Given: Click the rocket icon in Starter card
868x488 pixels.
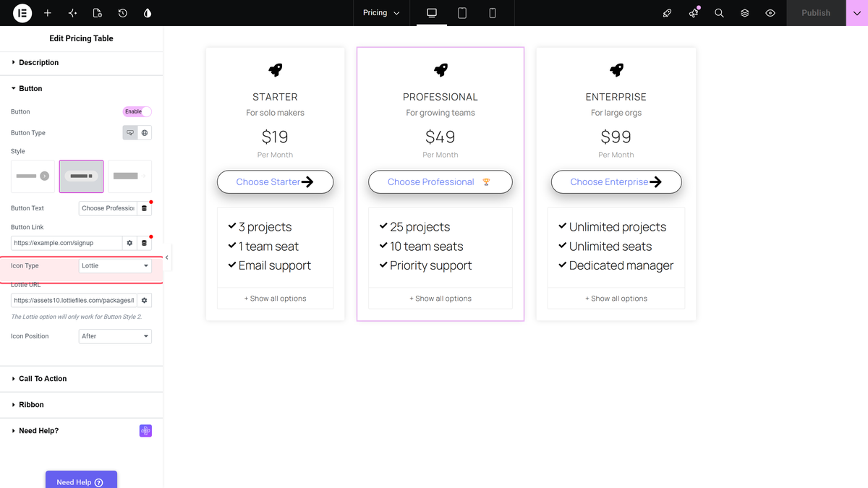Looking at the screenshot, I should click(275, 70).
